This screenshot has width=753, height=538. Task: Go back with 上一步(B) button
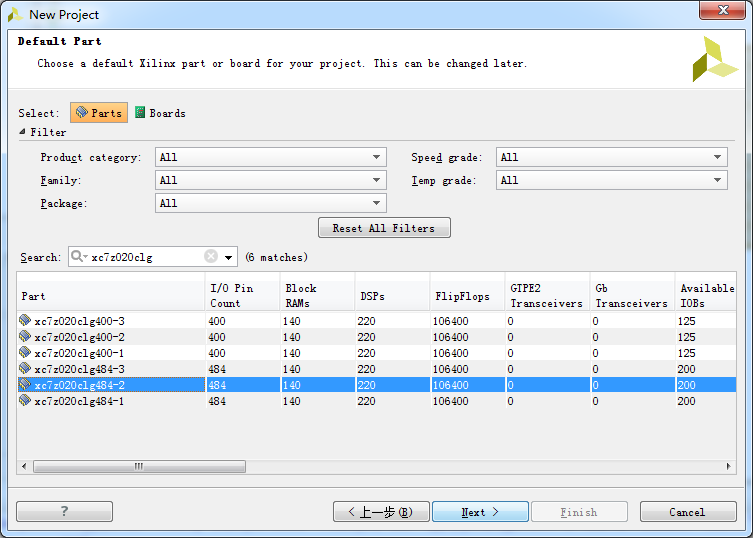(x=381, y=512)
